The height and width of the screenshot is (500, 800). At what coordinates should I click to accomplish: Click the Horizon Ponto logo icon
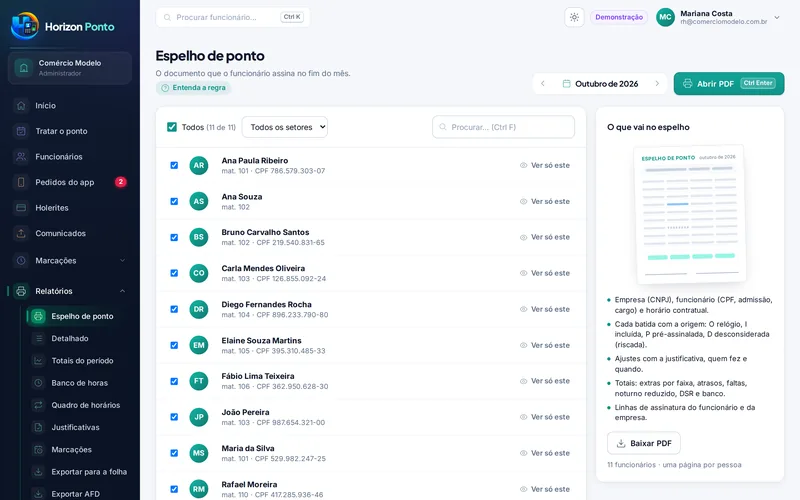click(x=24, y=26)
